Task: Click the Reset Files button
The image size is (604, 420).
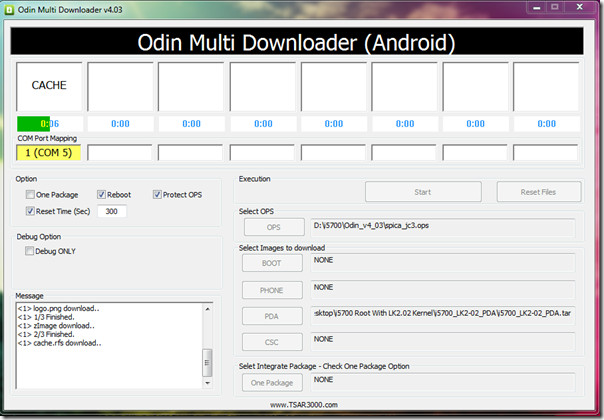Action: [539, 192]
